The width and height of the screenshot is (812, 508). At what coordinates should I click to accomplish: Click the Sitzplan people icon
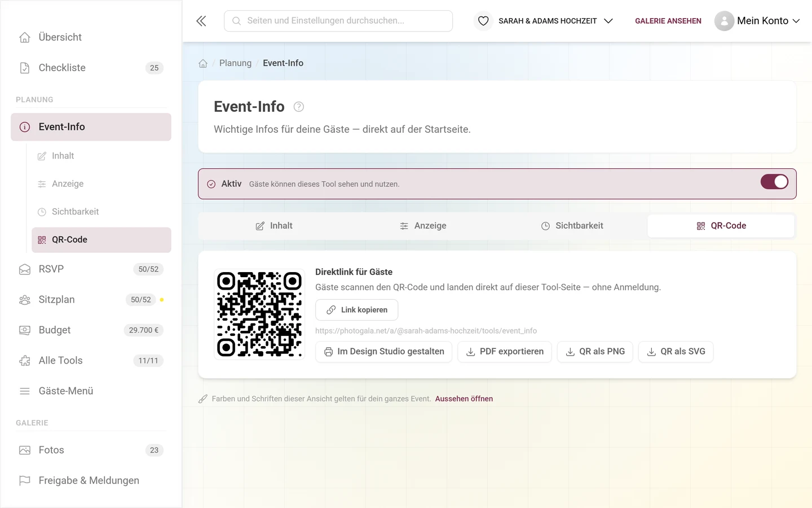point(25,300)
